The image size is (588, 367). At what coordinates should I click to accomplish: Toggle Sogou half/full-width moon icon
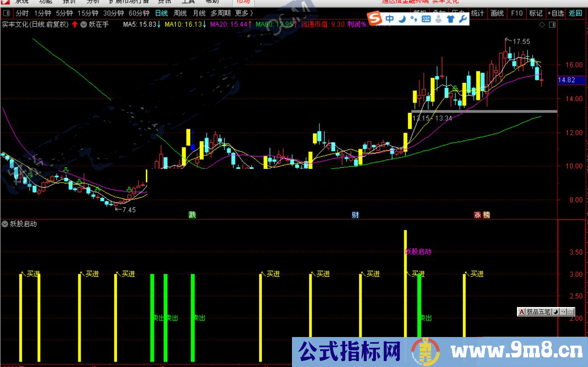pos(402,19)
